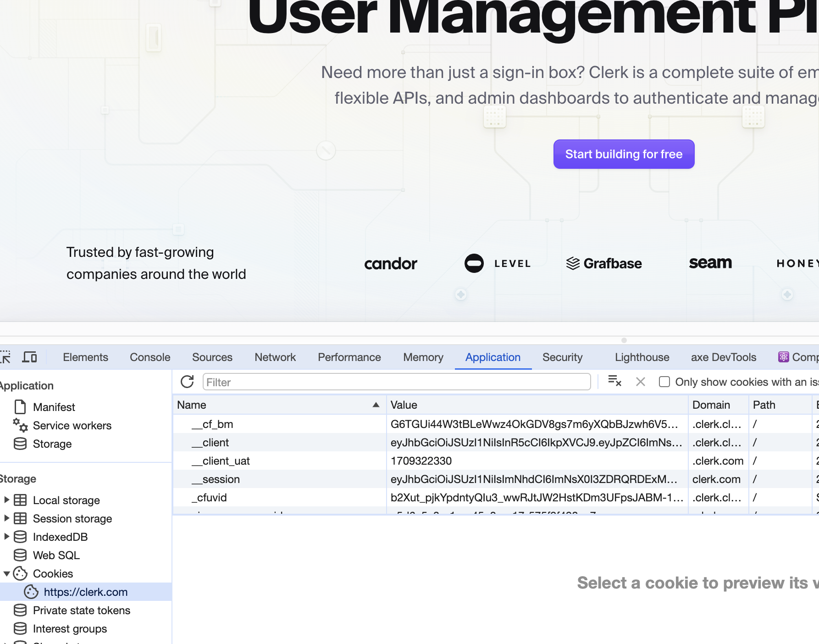
Task: Open the Security tab
Action: pos(562,357)
